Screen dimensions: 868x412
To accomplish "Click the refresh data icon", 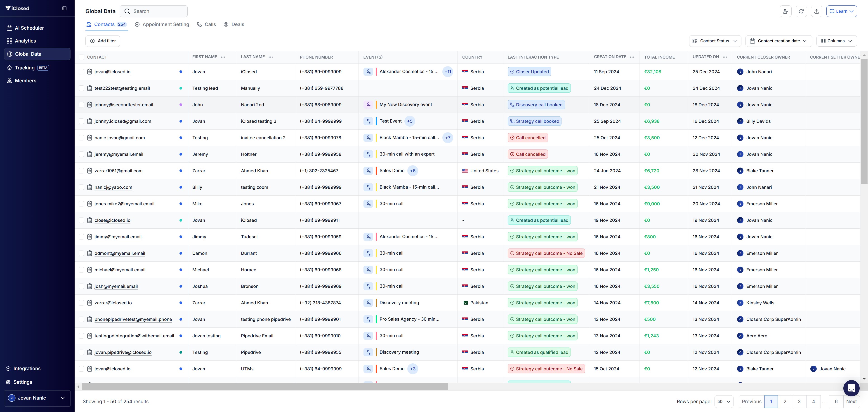I will click(801, 11).
